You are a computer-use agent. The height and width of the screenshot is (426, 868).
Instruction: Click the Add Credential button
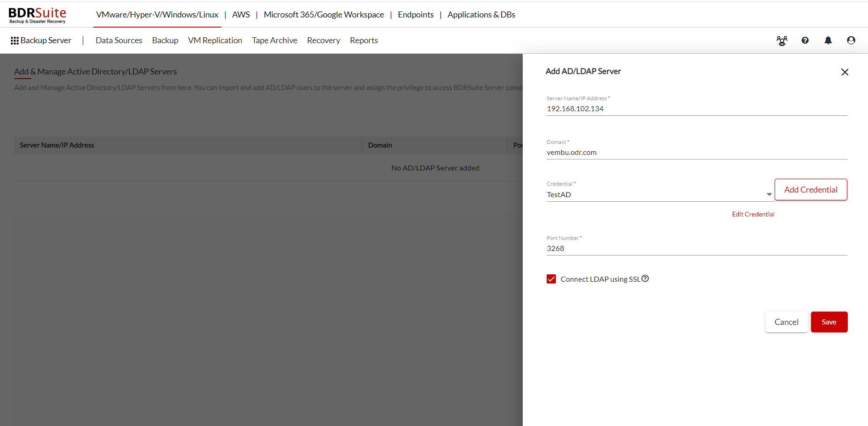tap(811, 190)
